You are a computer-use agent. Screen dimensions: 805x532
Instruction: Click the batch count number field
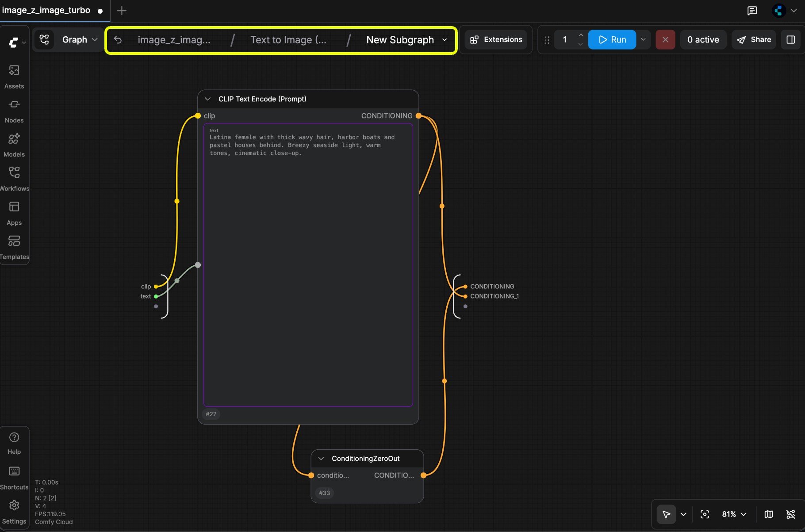[x=565, y=40]
